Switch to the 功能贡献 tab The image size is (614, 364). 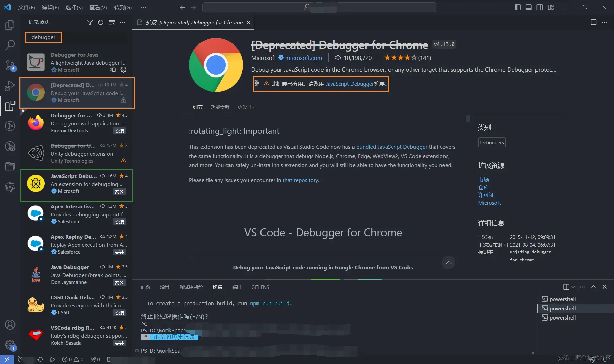point(220,107)
